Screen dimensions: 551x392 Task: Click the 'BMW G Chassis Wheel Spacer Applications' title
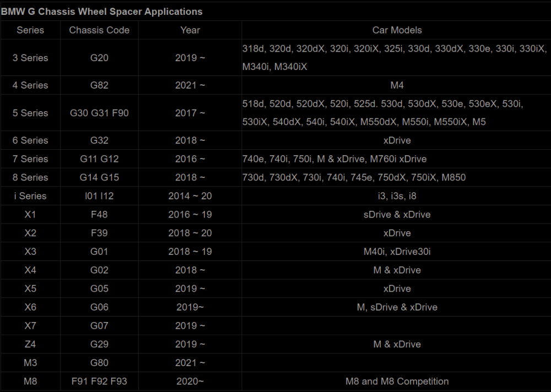click(x=101, y=12)
